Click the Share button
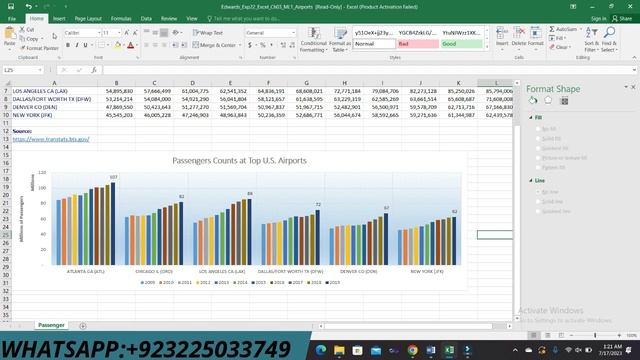This screenshot has height=360, width=640. click(622, 18)
